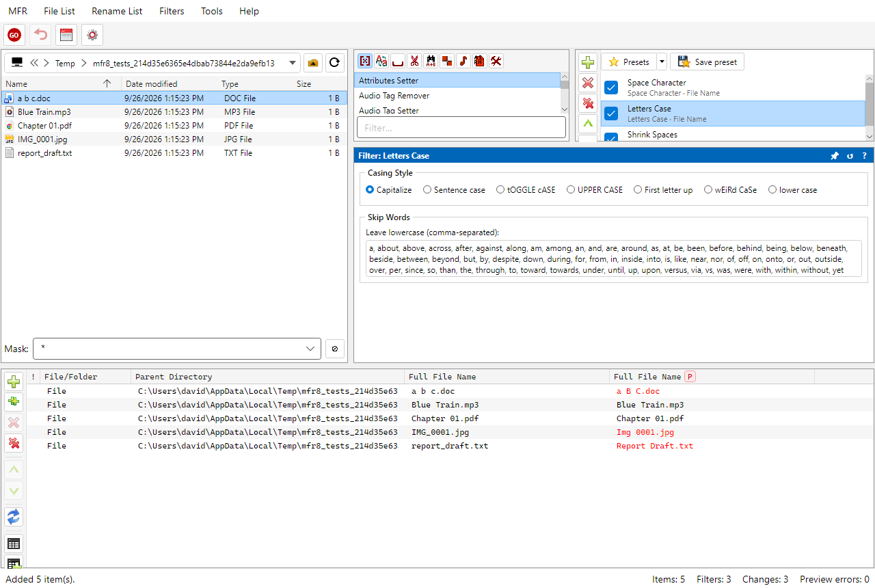
Task: Open the Mask combo box dropdown
Action: coord(312,349)
